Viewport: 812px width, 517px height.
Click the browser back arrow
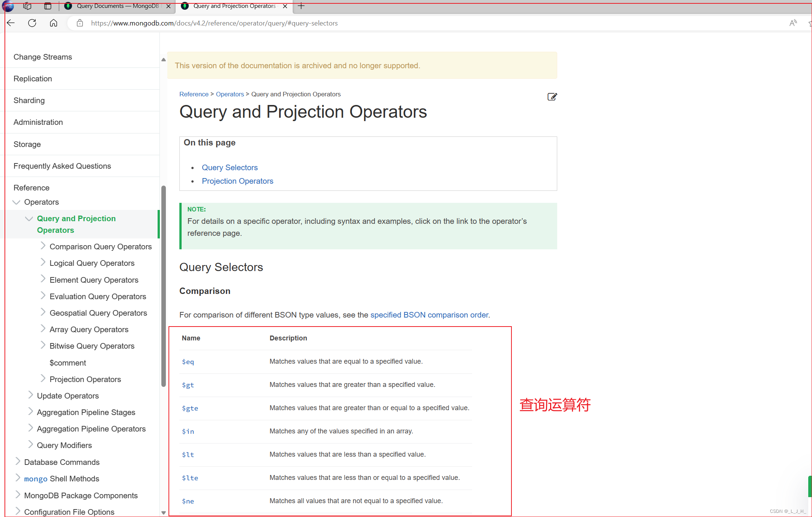(x=11, y=23)
